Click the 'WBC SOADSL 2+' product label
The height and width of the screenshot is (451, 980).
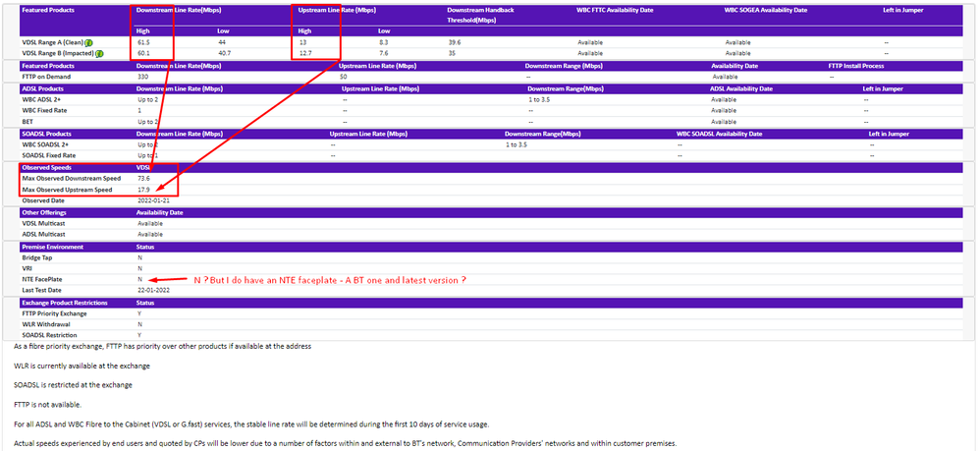(x=44, y=144)
